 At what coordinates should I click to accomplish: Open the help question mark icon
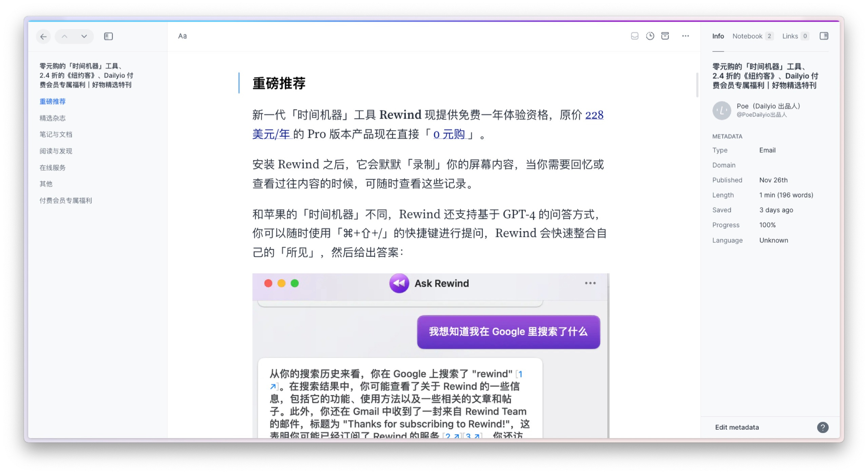coord(823,427)
